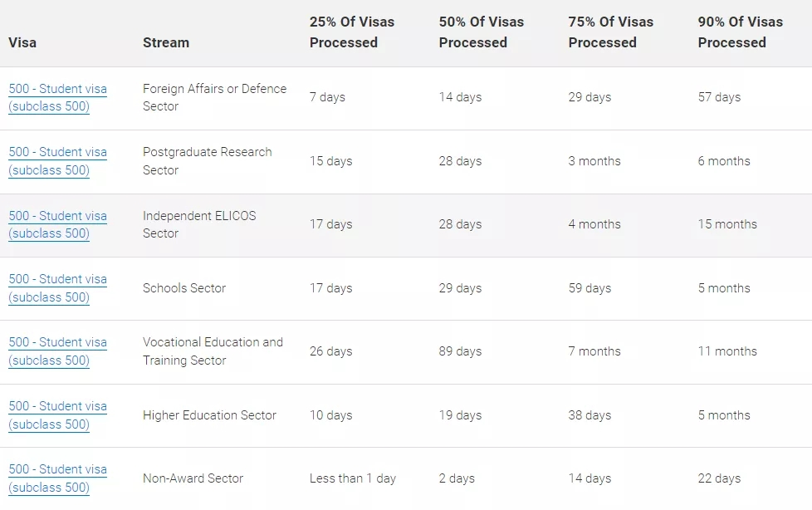
Task: Select the Postgraduate Research Sector cell
Action: pos(207,161)
